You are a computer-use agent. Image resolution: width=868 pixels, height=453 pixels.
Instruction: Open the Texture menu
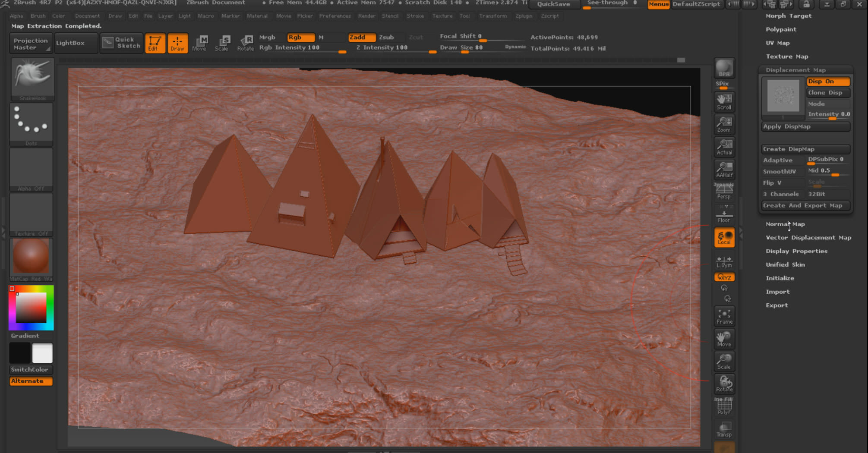click(x=442, y=16)
